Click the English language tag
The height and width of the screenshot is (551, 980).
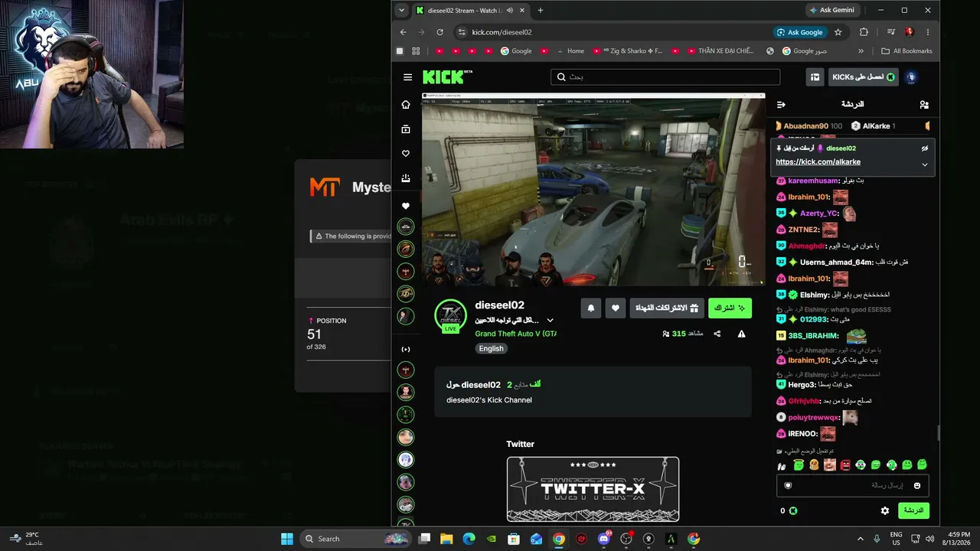point(491,348)
